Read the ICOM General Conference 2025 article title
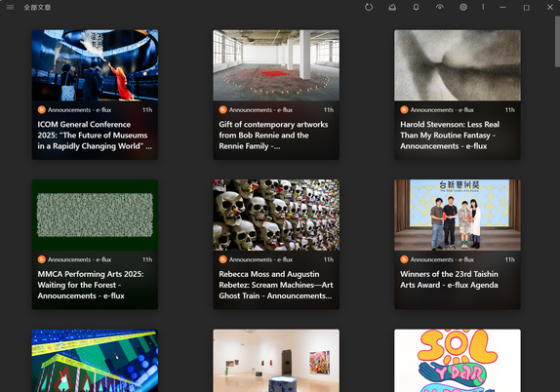 tap(95, 136)
